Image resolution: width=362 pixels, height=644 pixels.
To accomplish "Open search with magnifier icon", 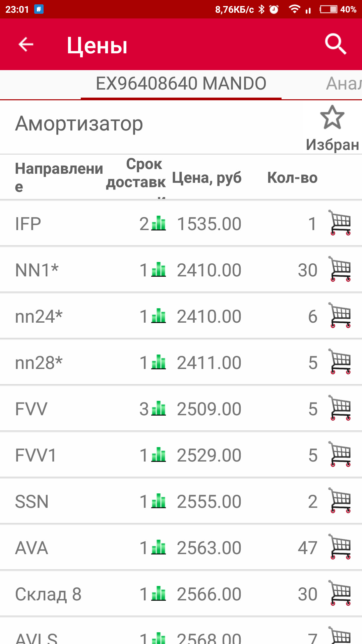I will coord(335,44).
